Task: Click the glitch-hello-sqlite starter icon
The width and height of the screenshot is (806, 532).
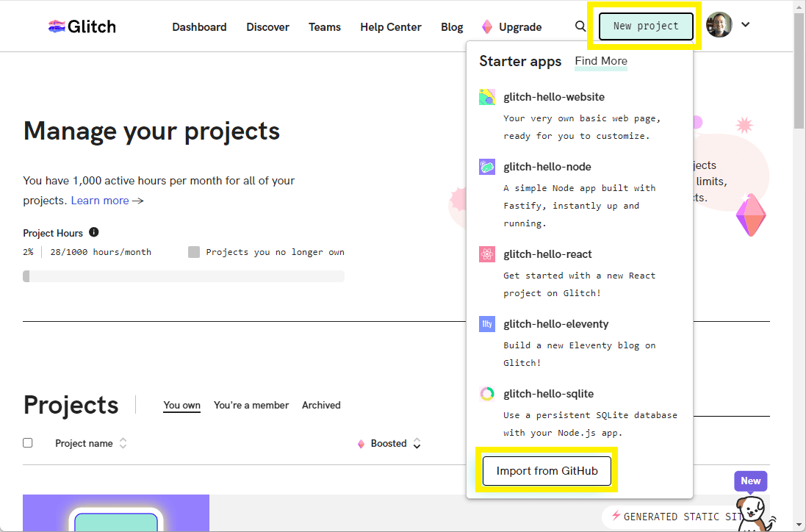Action: (x=486, y=393)
